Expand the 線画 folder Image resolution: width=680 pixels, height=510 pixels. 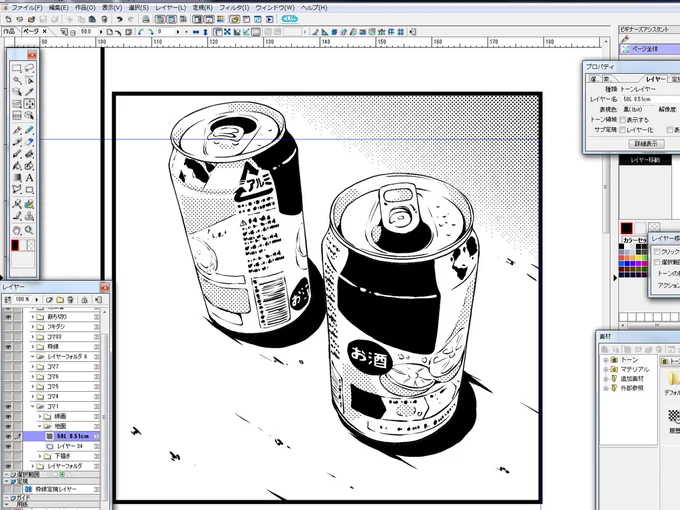coord(40,416)
